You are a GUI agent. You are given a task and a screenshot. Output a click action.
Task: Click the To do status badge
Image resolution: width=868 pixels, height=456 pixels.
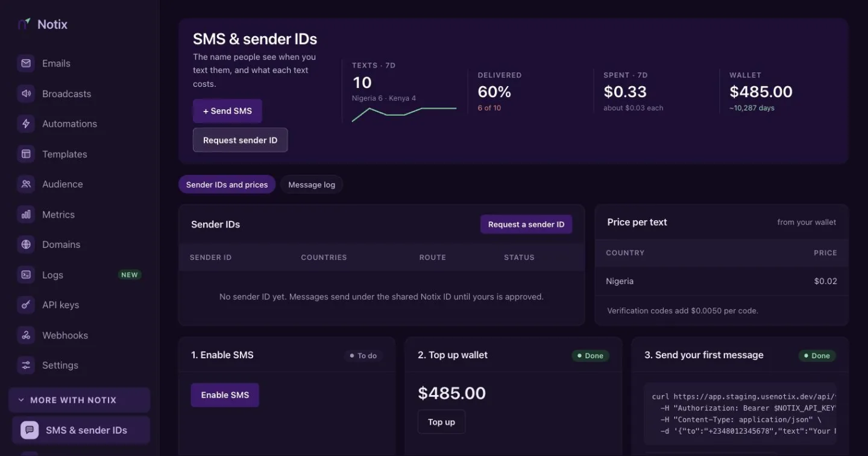tap(363, 356)
